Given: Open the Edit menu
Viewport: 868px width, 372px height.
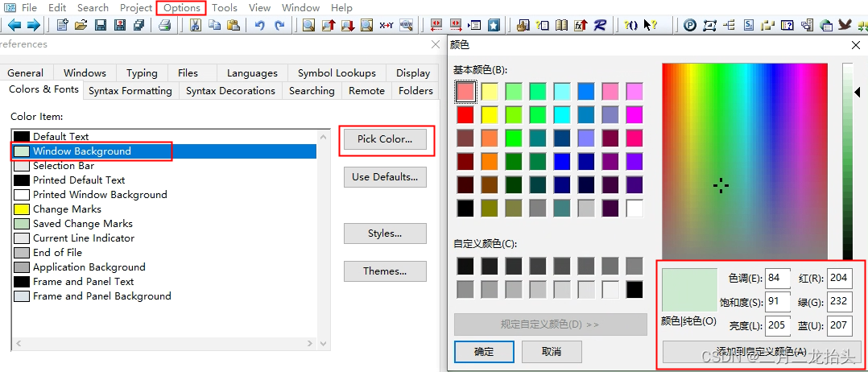Looking at the screenshot, I should 57,8.
